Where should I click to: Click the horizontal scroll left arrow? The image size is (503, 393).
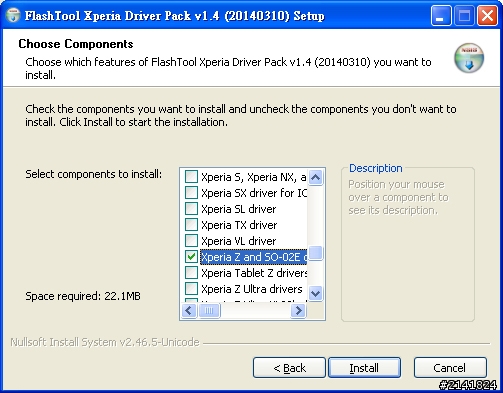pyautogui.click(x=189, y=311)
